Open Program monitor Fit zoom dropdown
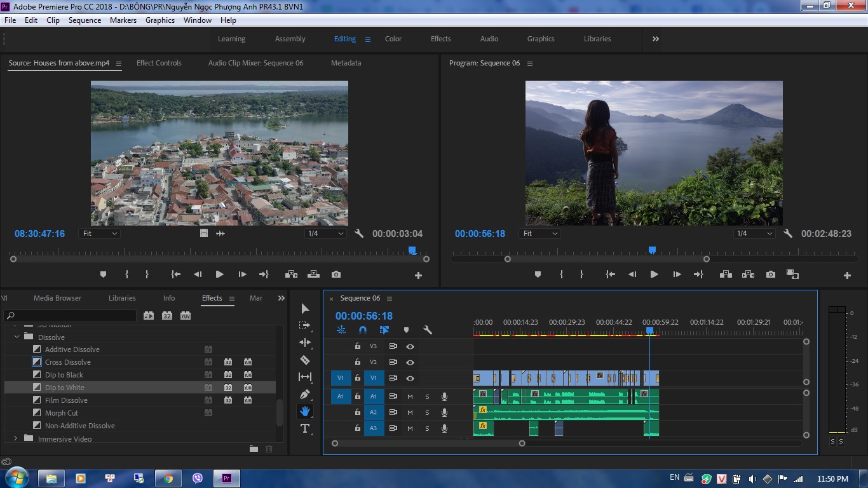The height and width of the screenshot is (488, 868). 539,233
